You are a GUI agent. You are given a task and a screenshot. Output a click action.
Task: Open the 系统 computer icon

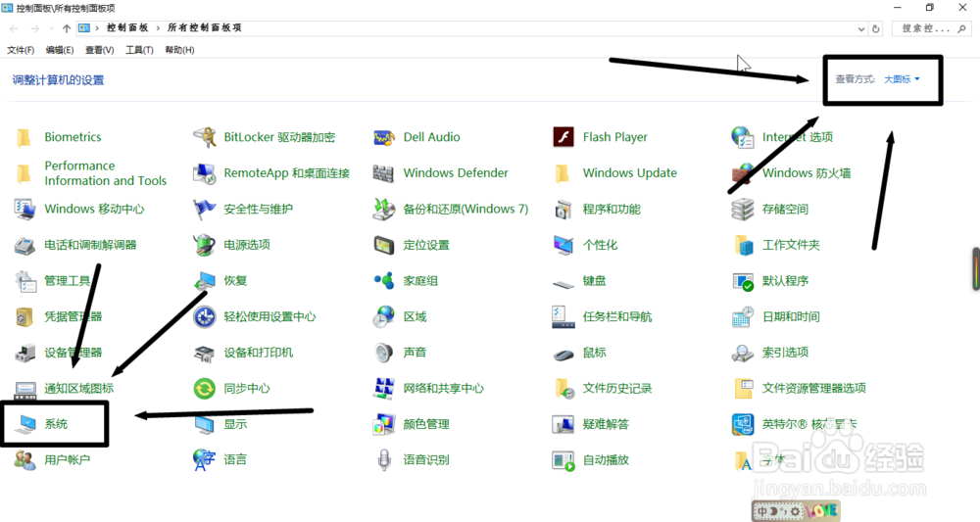(x=25, y=425)
